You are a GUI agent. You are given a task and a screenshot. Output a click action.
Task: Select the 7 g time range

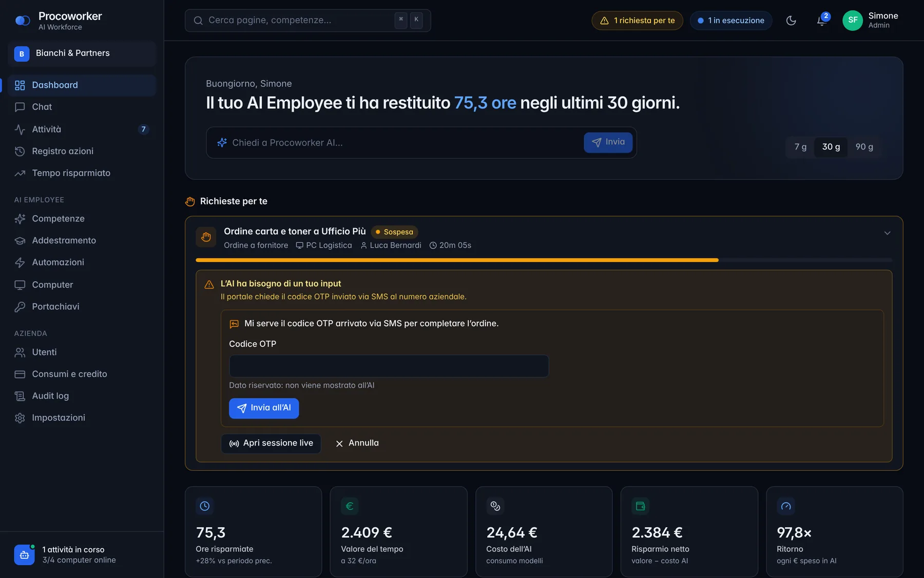[800, 147]
